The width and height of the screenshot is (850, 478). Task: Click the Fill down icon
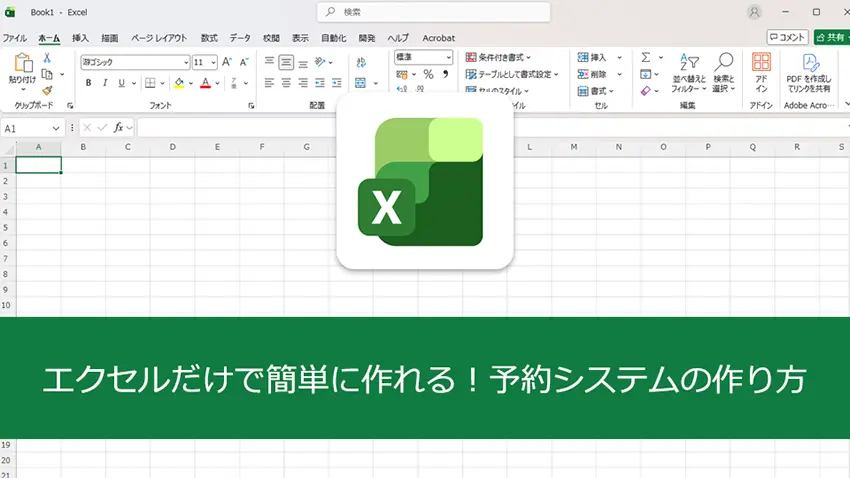pyautogui.click(x=646, y=74)
